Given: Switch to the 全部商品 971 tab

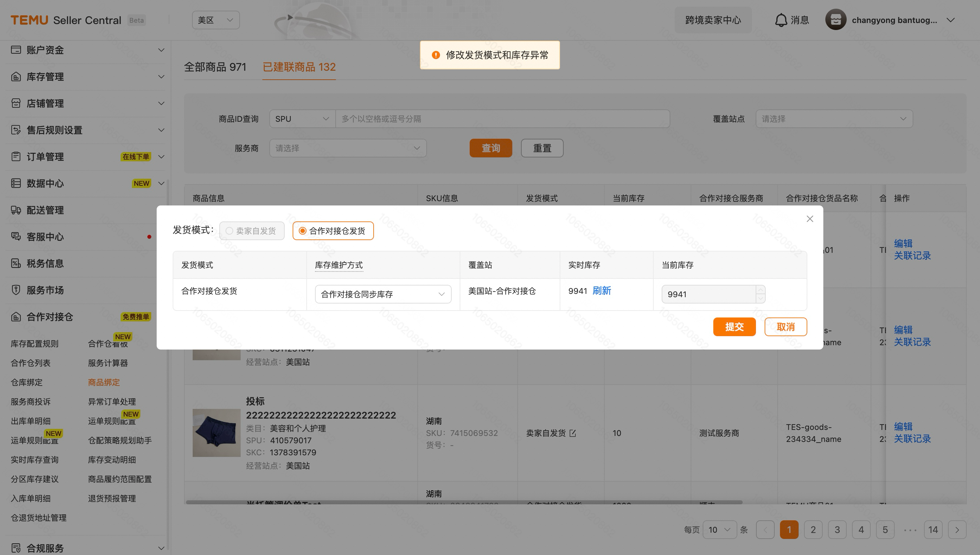Looking at the screenshot, I should point(215,67).
